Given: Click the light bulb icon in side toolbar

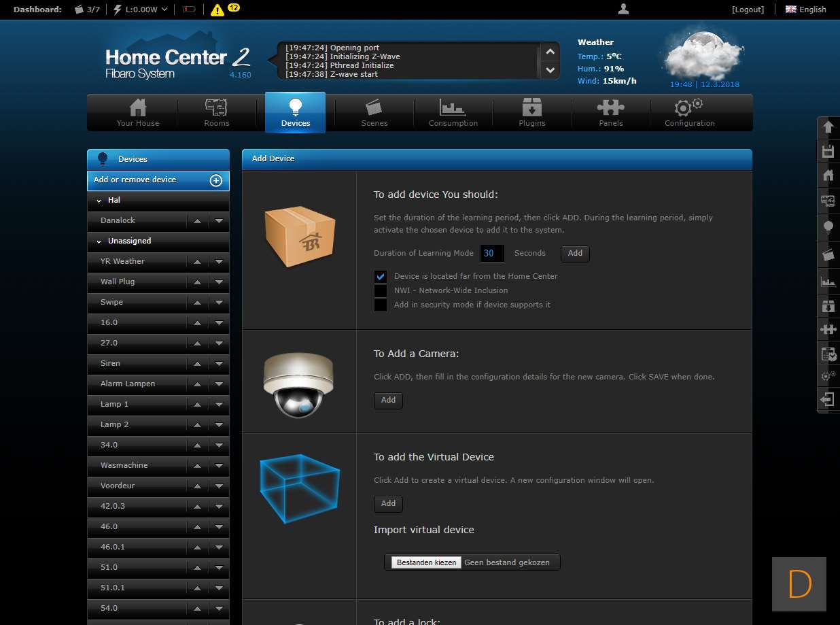Looking at the screenshot, I should [x=828, y=227].
